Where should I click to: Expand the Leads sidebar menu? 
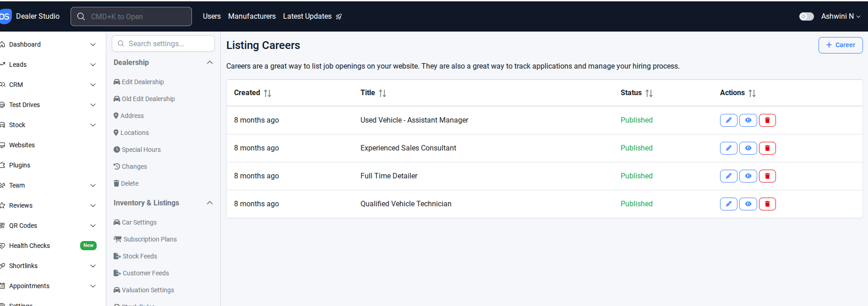pos(93,64)
